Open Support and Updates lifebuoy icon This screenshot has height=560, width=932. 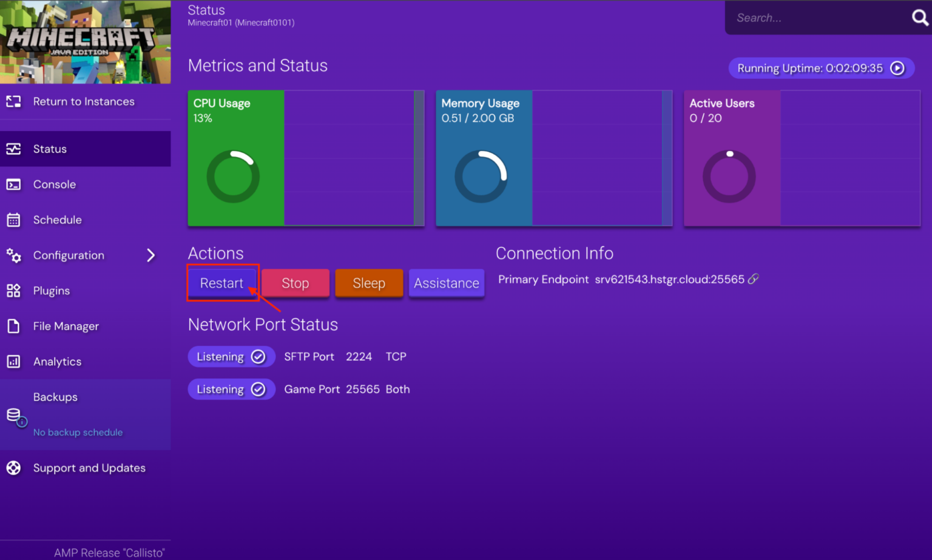(13, 468)
